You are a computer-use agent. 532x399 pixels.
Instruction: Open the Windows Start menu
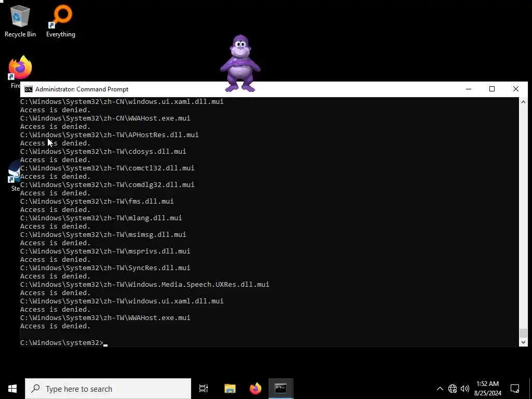point(12,389)
